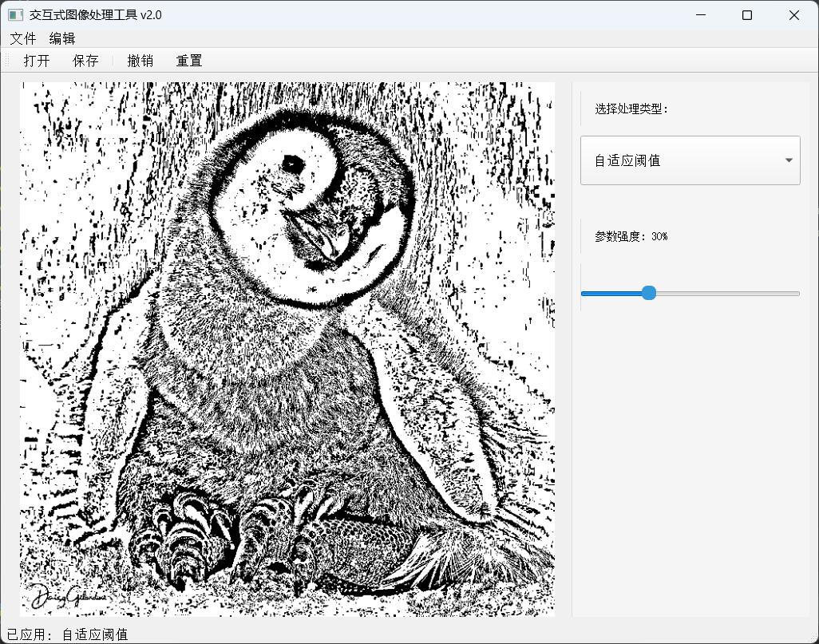Click the 参数强度 slider handle

tap(649, 293)
